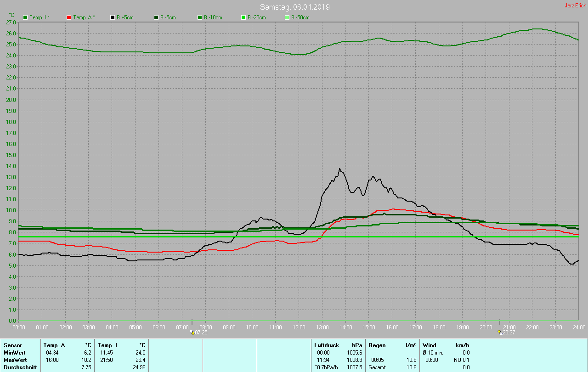Click the sunset icon beside 20:37
588x372 pixels.
coord(500,332)
